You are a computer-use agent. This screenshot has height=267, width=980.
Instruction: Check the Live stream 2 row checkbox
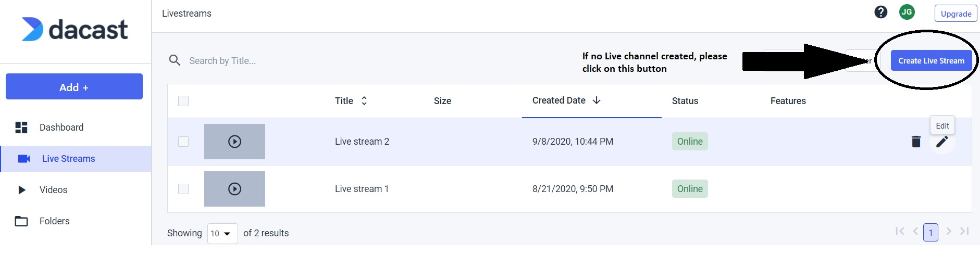183,142
